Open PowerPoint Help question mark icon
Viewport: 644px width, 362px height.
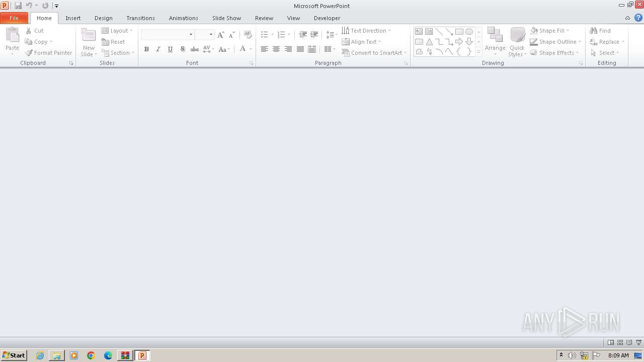point(638,18)
